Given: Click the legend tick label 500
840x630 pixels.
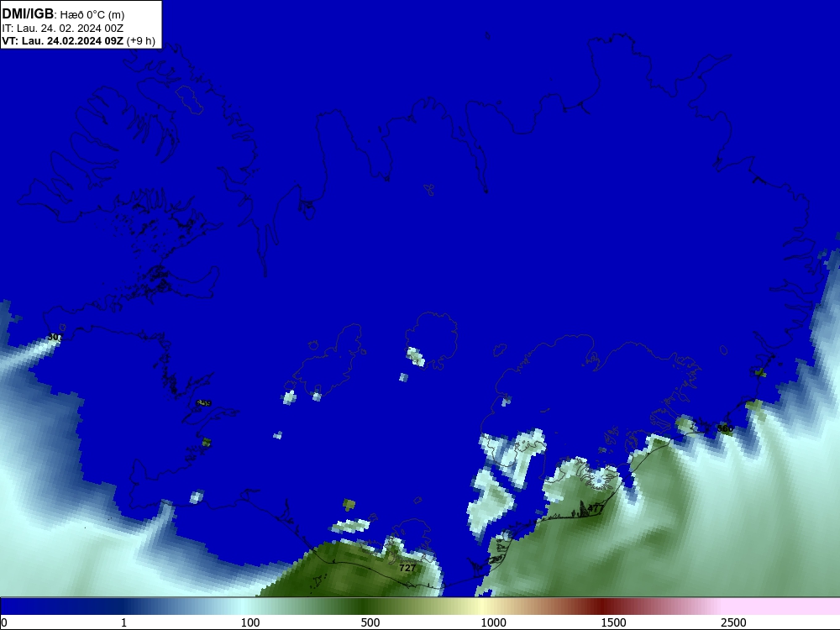Looking at the screenshot, I should point(370,622).
